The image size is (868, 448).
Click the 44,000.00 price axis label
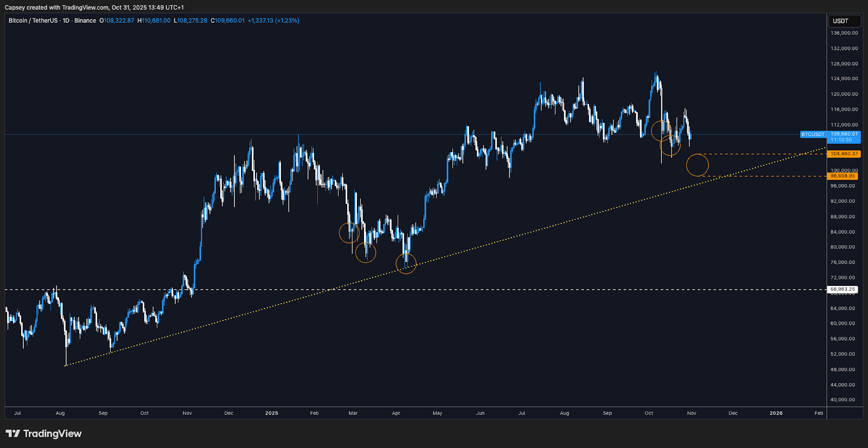click(843, 385)
